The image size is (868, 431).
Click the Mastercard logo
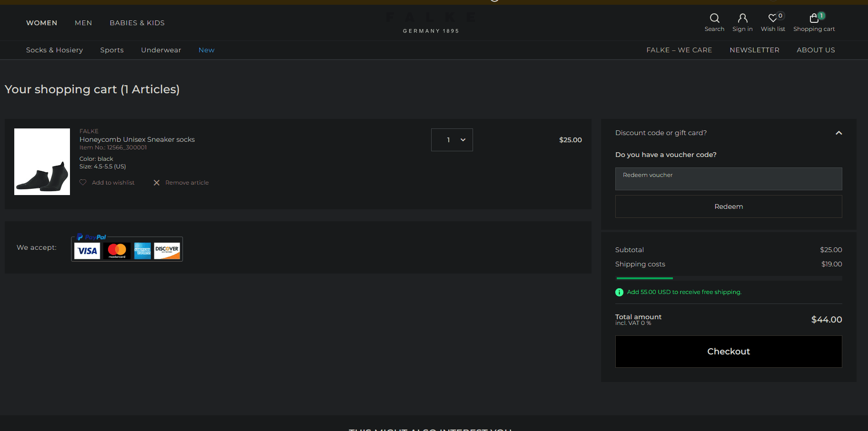117,251
